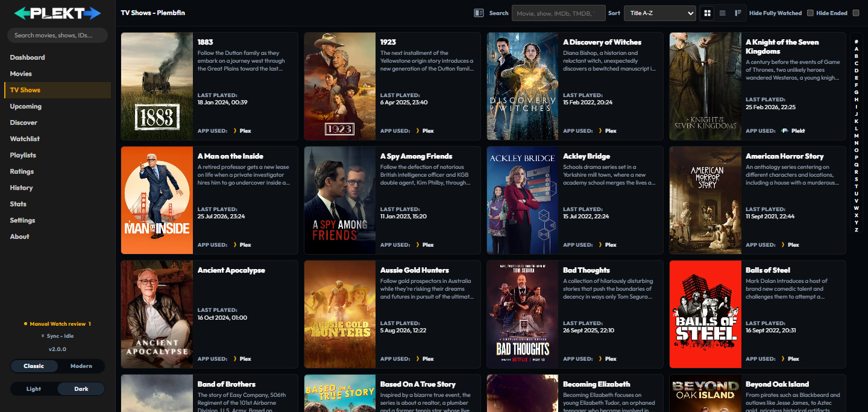This screenshot has height=412, width=868.
Task: Click the Plex icon on Aussie Gold Hunters
Action: tap(418, 359)
